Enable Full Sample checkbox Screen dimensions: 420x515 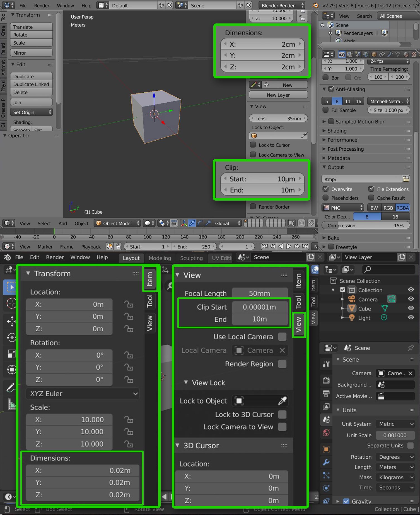325,110
